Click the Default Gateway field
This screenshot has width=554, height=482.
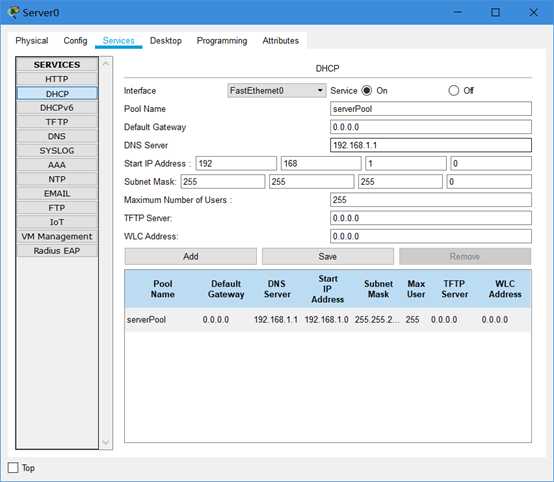point(431,127)
